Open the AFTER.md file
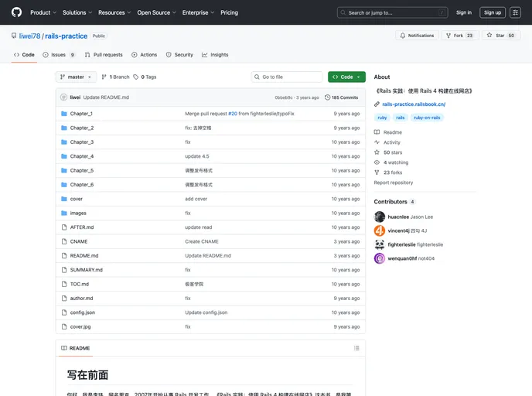 click(82, 227)
